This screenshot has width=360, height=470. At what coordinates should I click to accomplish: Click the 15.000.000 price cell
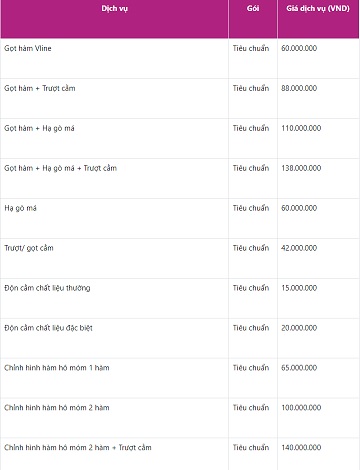[x=318, y=298]
